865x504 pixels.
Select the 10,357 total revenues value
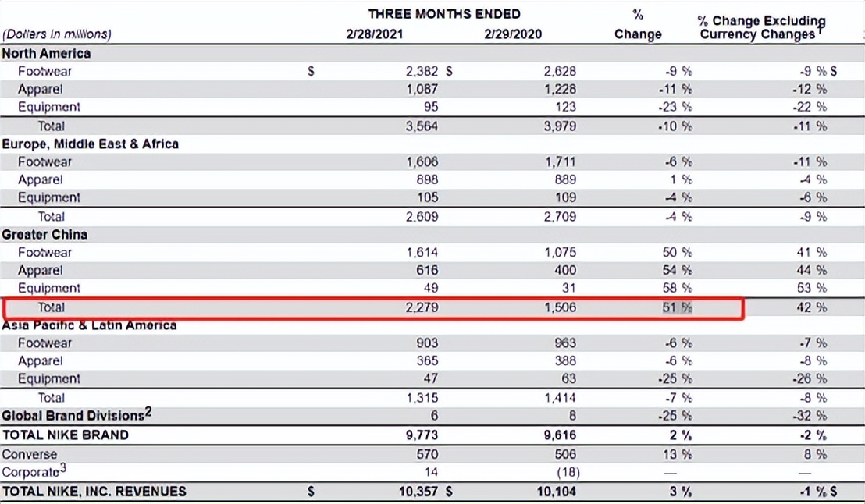coord(418,492)
